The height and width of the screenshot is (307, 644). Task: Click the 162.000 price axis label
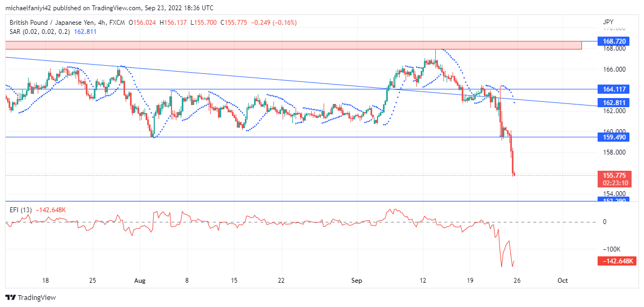point(614,110)
